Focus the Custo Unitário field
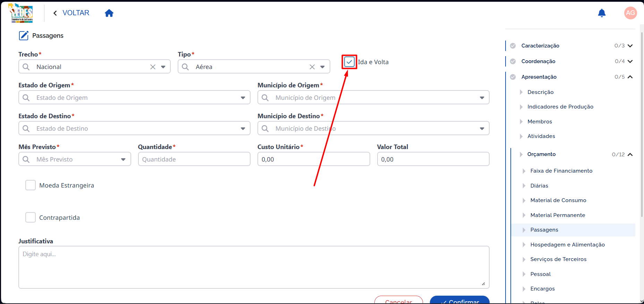644x304 pixels. pos(314,159)
